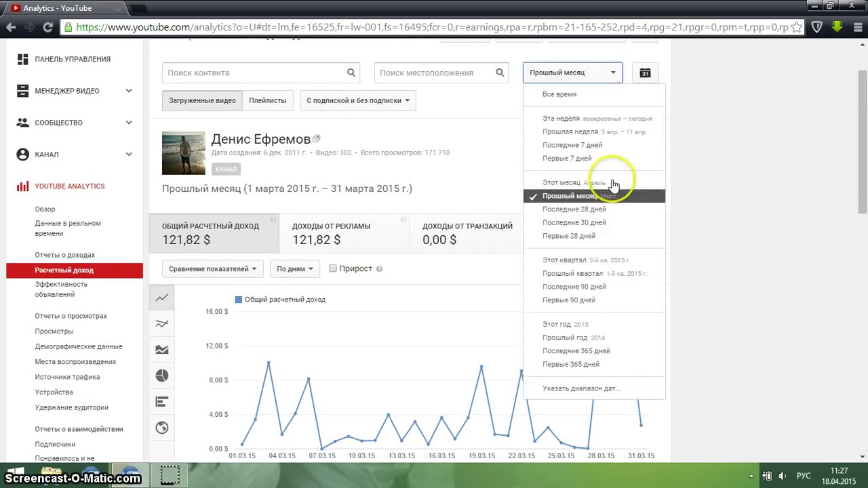Click the location search magnifier icon
The width and height of the screenshot is (868, 488).
click(x=500, y=73)
